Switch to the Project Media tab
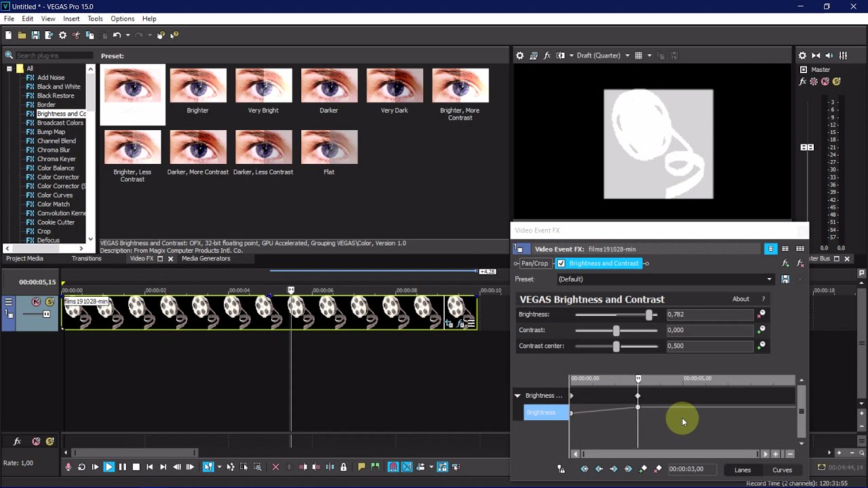 pyautogui.click(x=25, y=258)
